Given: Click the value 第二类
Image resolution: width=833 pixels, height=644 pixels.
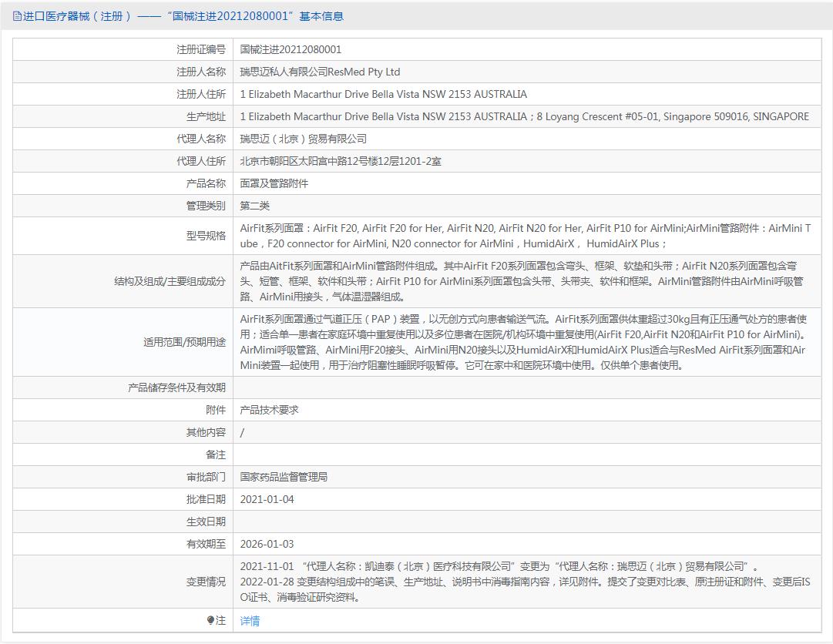Looking at the screenshot, I should tap(255, 206).
